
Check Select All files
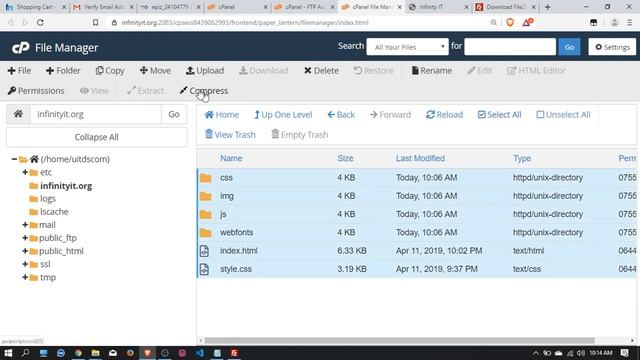coord(500,115)
